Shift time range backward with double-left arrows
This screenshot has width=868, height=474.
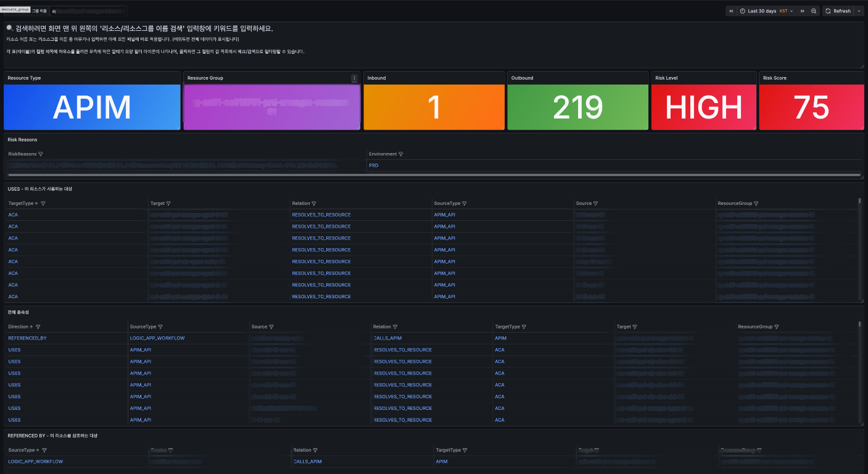[x=731, y=11]
